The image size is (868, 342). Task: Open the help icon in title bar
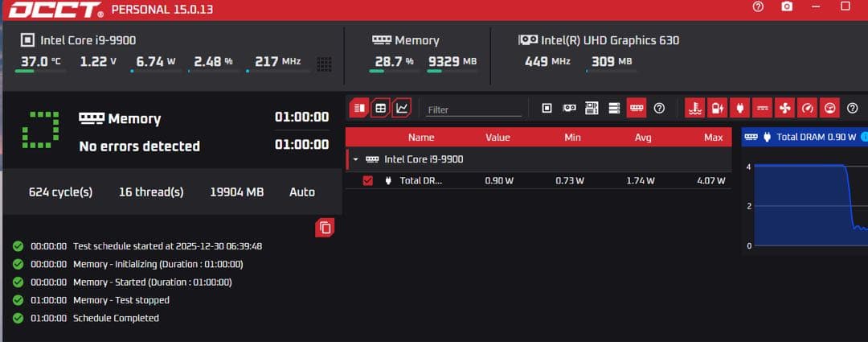pyautogui.click(x=759, y=6)
